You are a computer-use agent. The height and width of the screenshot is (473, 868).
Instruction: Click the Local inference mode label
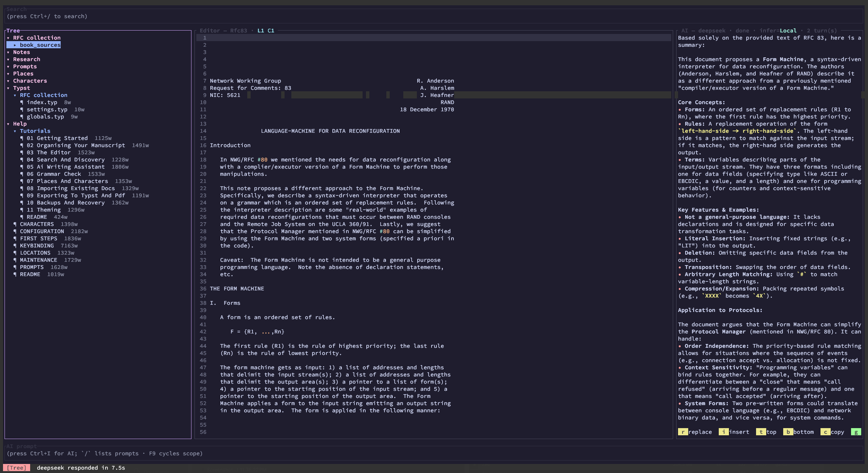point(788,31)
